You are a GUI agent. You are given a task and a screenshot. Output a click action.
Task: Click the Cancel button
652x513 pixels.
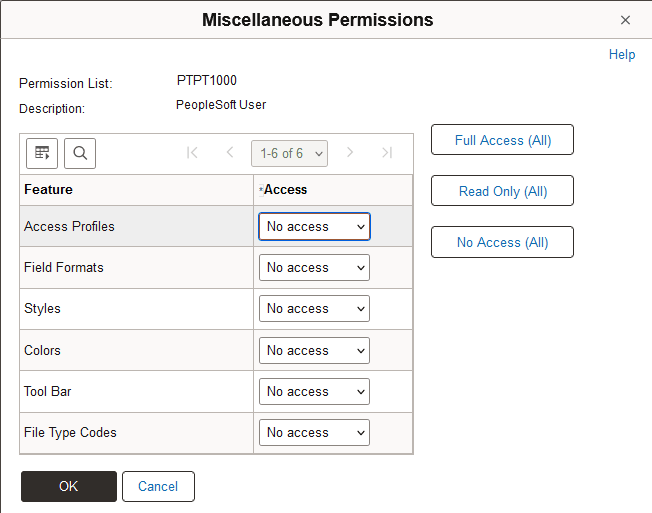pyautogui.click(x=158, y=486)
